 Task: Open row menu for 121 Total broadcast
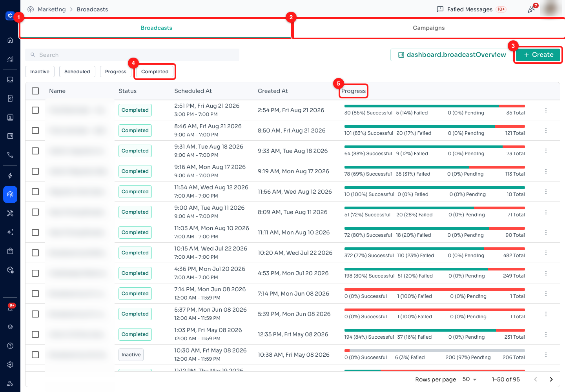click(x=546, y=131)
